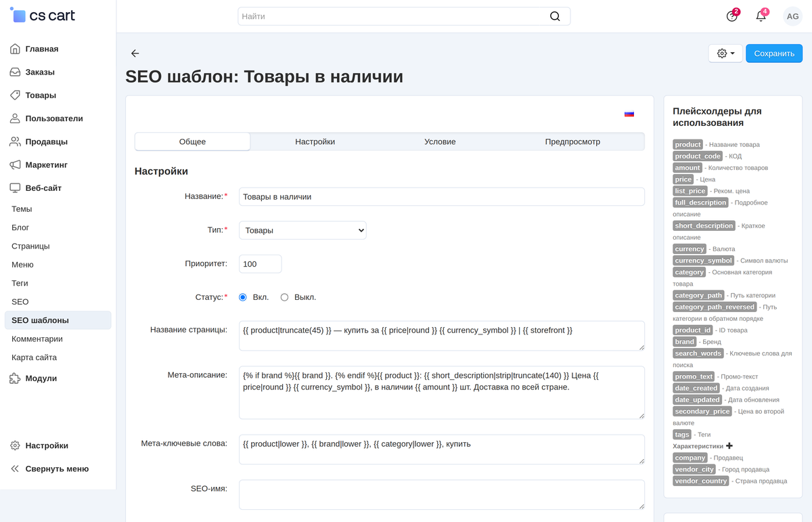
Task: Click the Мета-описание textarea
Action: (442, 393)
